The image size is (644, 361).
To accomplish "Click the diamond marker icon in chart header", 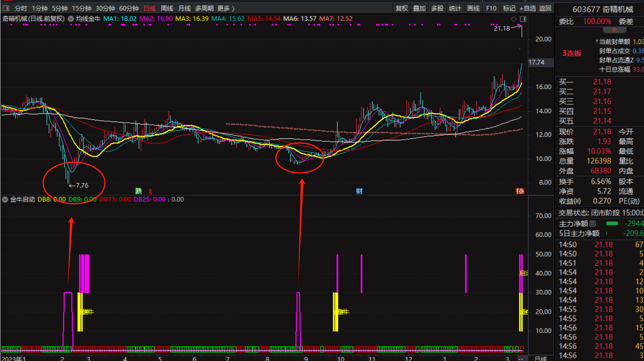I will coord(514,19).
